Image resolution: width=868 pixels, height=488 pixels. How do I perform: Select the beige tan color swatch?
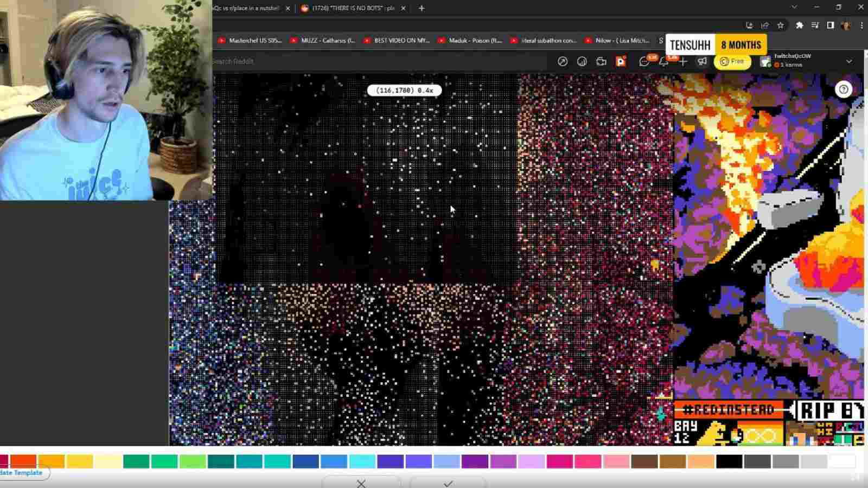[x=700, y=461]
